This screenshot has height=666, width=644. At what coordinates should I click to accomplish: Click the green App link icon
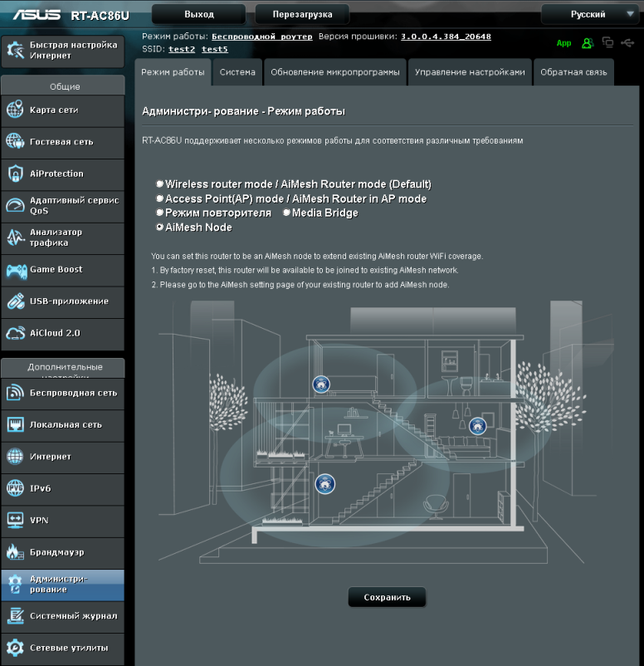point(563,43)
